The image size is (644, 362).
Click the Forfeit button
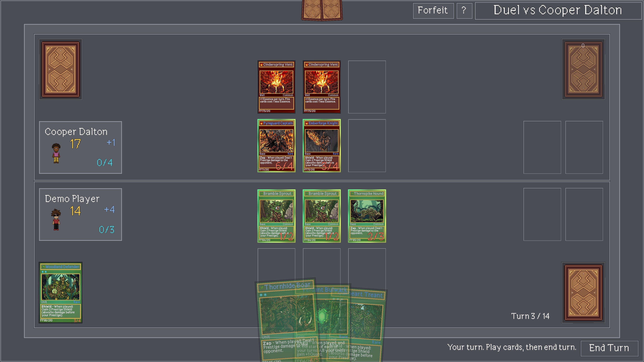click(x=433, y=11)
